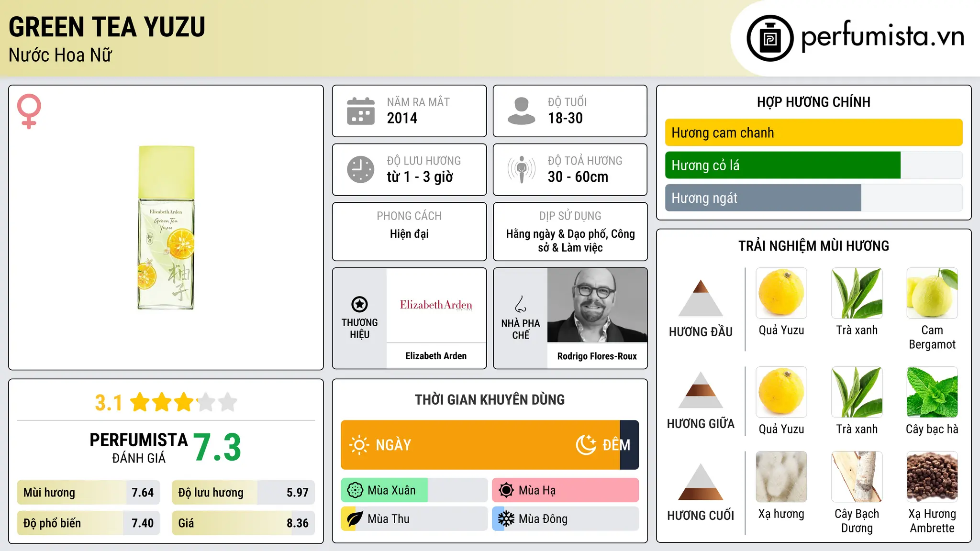Select the Quả Yuzu image in Hương Đầu

pyautogui.click(x=781, y=293)
